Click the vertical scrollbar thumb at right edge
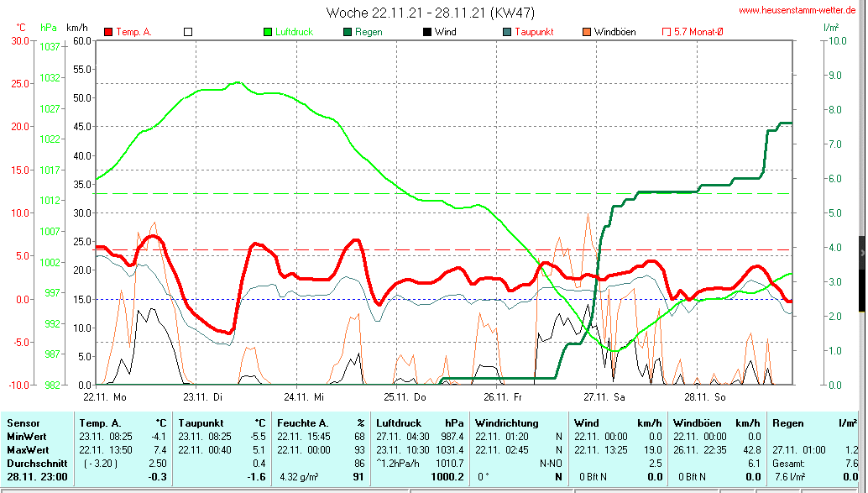Image resolution: width=868 pixels, height=493 pixels. 862,274
